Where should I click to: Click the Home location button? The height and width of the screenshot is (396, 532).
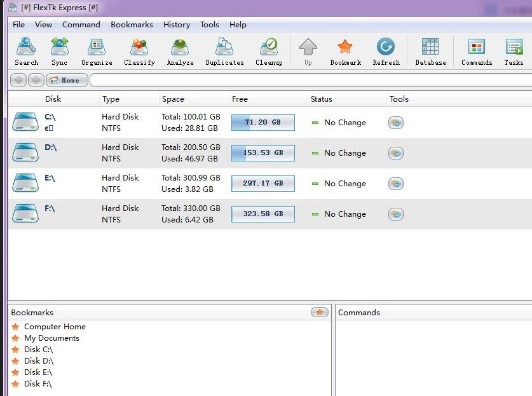coord(67,81)
